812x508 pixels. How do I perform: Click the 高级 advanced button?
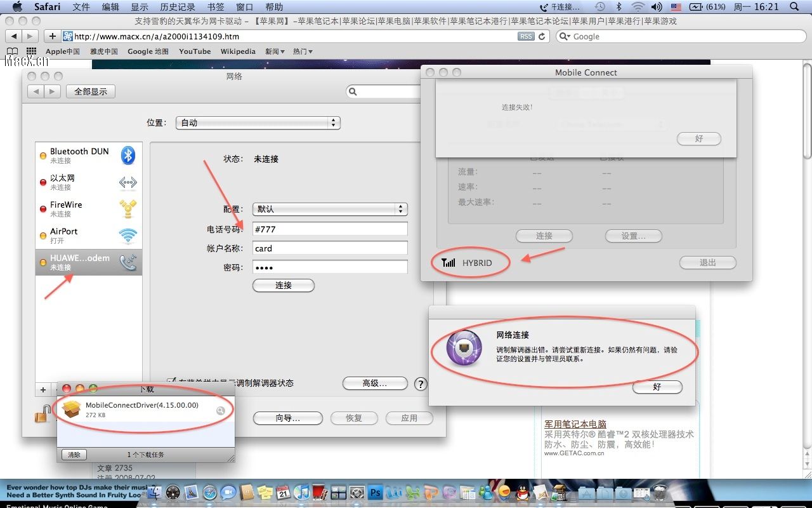(375, 384)
